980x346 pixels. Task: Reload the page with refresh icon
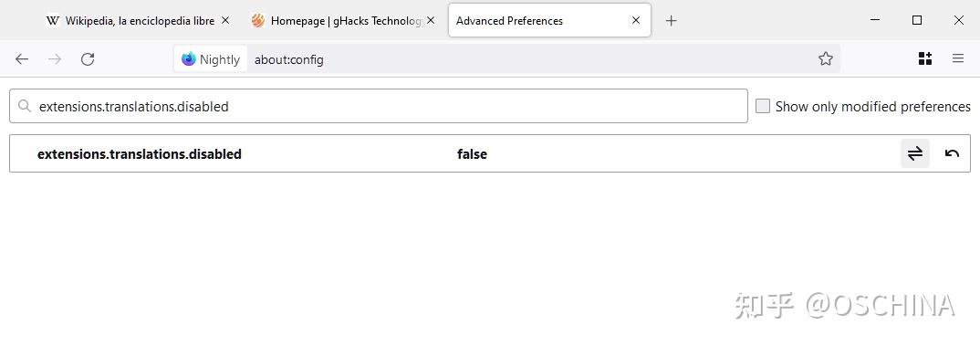pos(88,59)
